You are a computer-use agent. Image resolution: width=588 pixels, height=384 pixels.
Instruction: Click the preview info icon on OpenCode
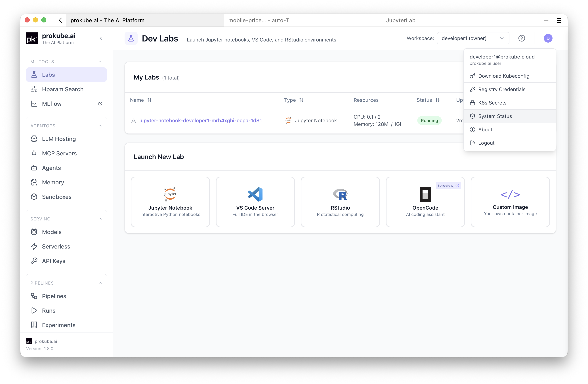point(457,185)
